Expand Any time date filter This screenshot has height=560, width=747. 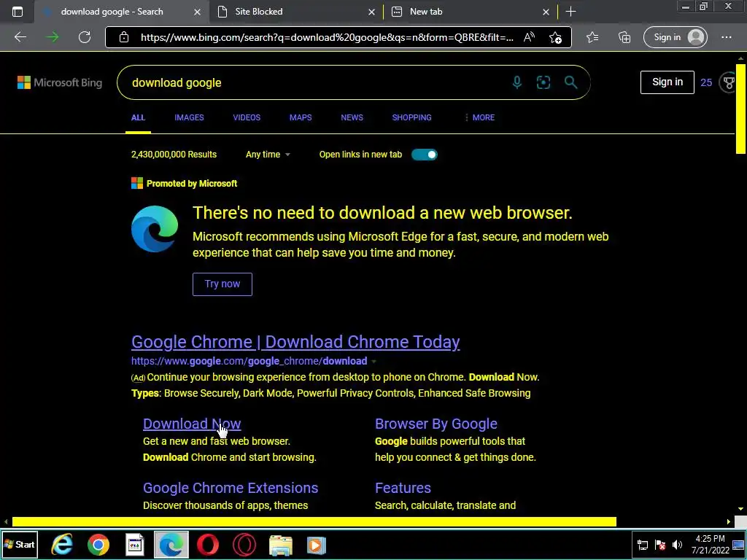268,155
